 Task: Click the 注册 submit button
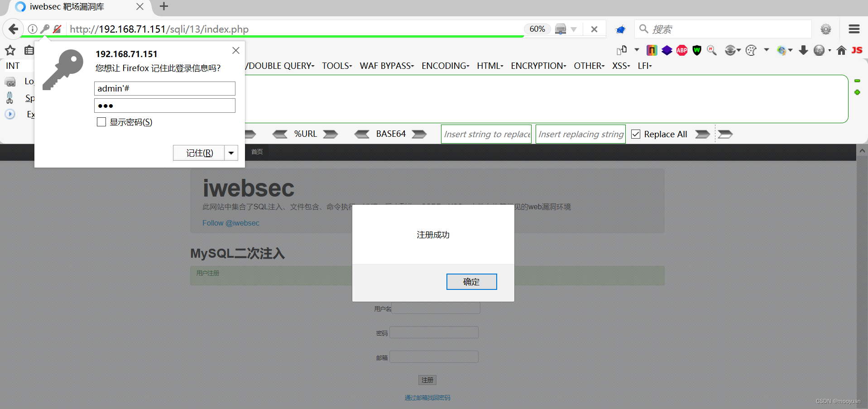(427, 380)
